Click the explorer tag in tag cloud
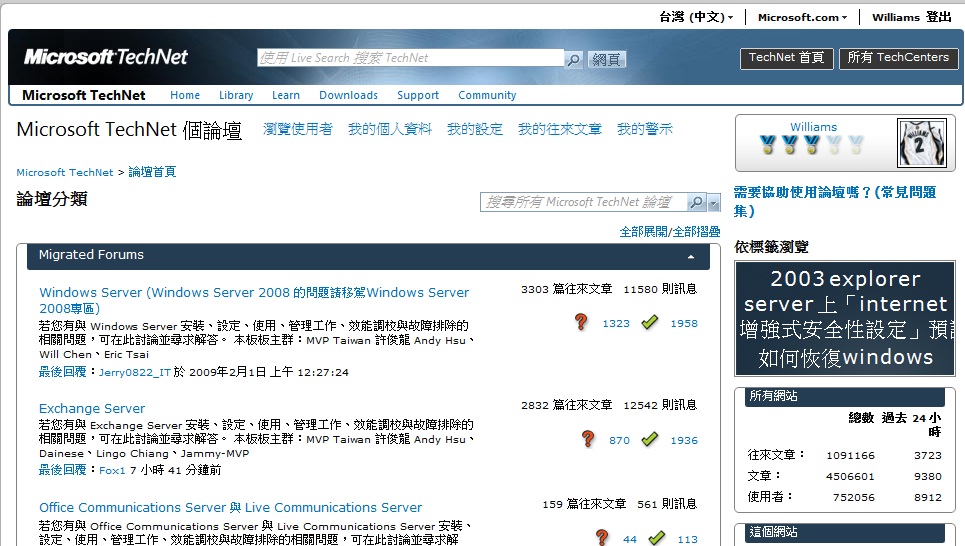965x546 pixels. [874, 279]
